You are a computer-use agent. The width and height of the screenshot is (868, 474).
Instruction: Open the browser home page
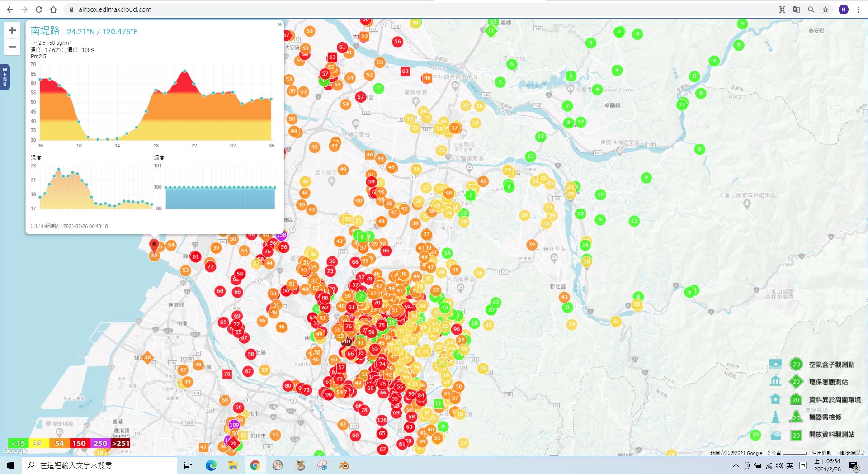pyautogui.click(x=53, y=9)
